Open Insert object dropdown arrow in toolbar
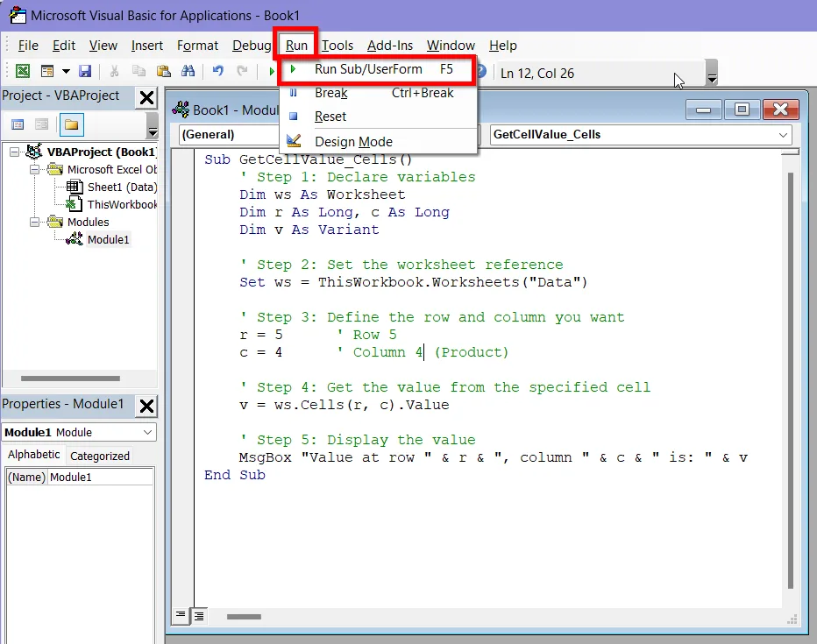The image size is (817, 644). point(66,71)
